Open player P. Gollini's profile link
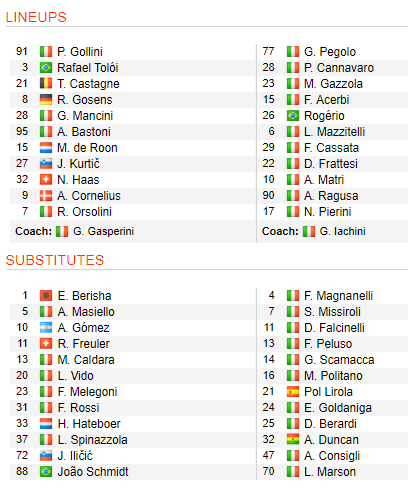The height and width of the screenshot is (488, 408). [80, 52]
